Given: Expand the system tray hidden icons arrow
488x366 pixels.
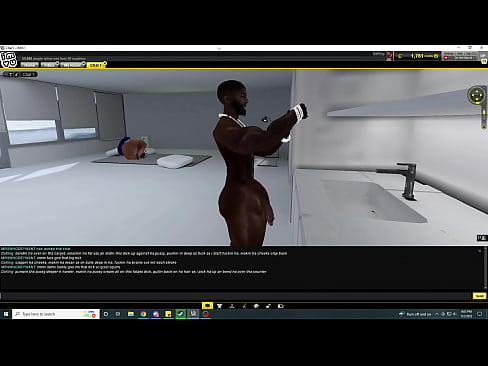Looking at the screenshot, I should tap(437, 314).
